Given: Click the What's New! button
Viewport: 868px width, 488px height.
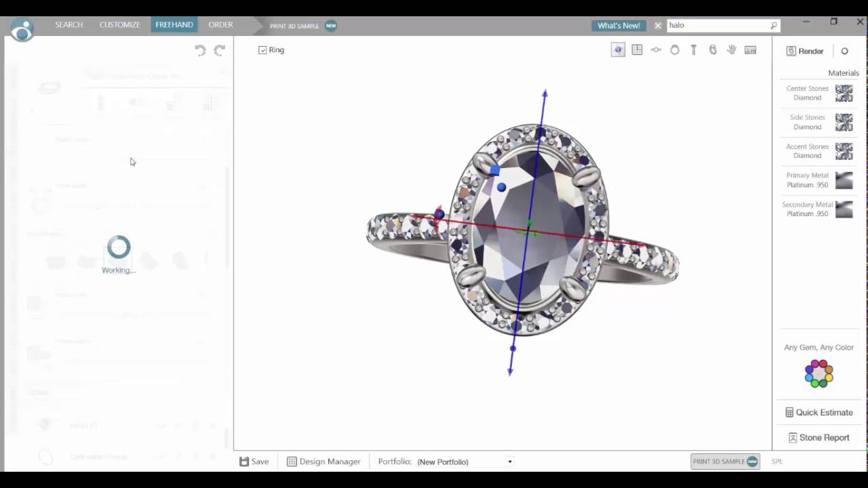Looking at the screenshot, I should 618,26.
